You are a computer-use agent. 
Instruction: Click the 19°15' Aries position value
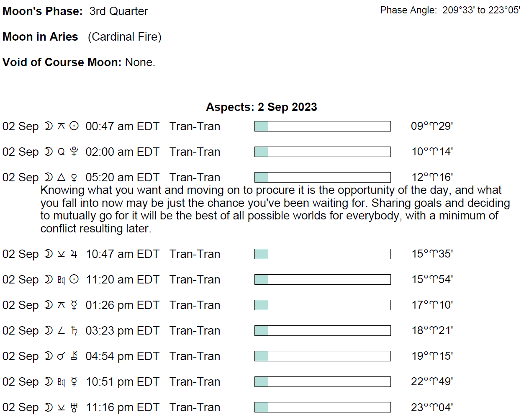click(x=432, y=356)
